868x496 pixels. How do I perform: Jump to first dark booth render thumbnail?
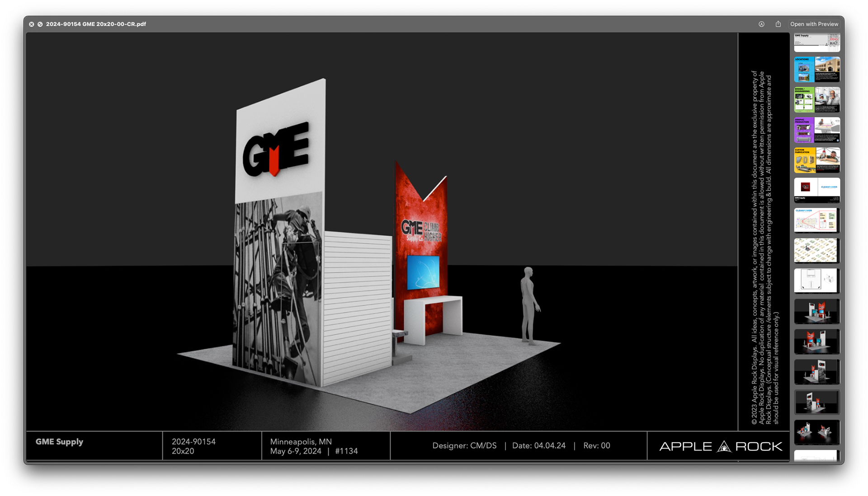pyautogui.click(x=817, y=311)
